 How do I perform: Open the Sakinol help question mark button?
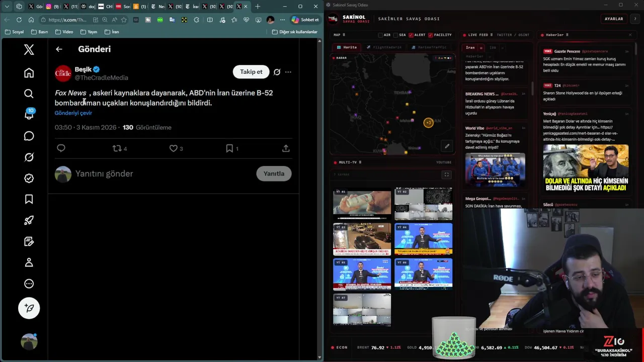pyautogui.click(x=635, y=19)
